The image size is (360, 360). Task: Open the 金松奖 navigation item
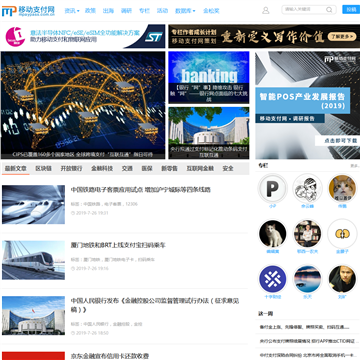211,11
